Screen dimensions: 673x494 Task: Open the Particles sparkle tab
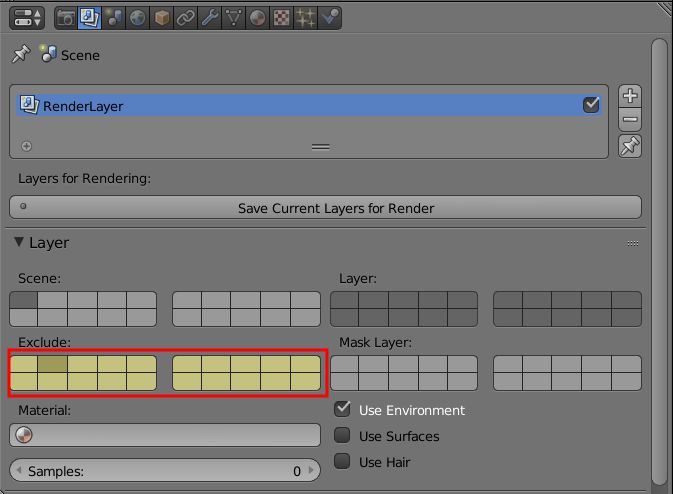[306, 18]
